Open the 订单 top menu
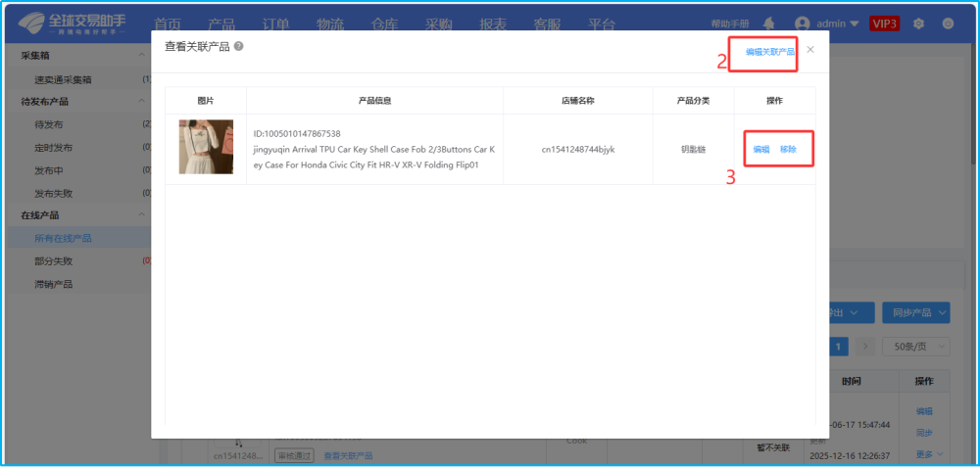This screenshot has width=980, height=467. click(275, 24)
